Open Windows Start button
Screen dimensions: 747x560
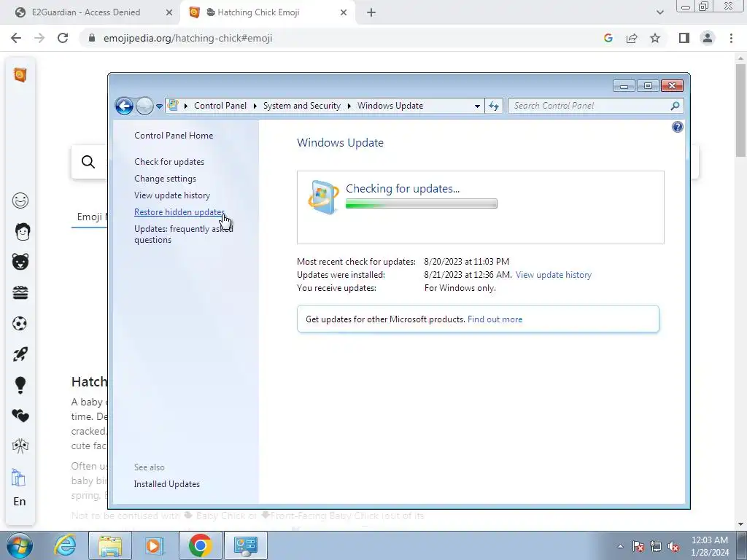coord(19,545)
